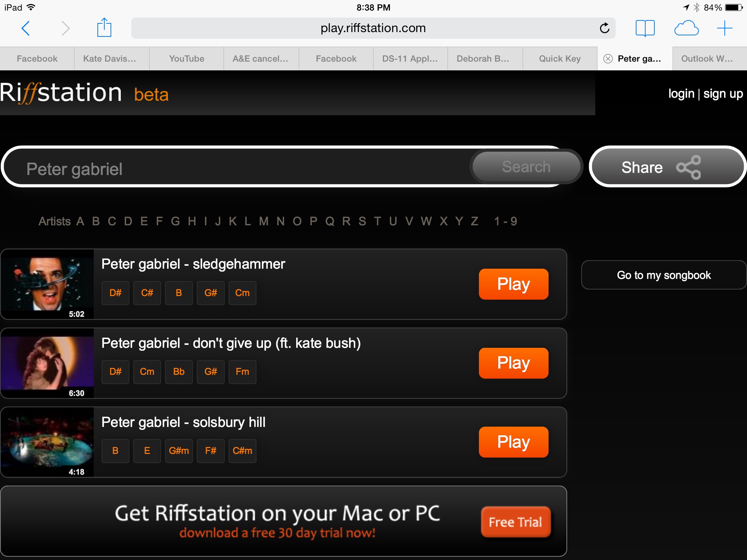Select artists letter P in the alphabet
Screen dimensions: 747x560
[x=313, y=221]
